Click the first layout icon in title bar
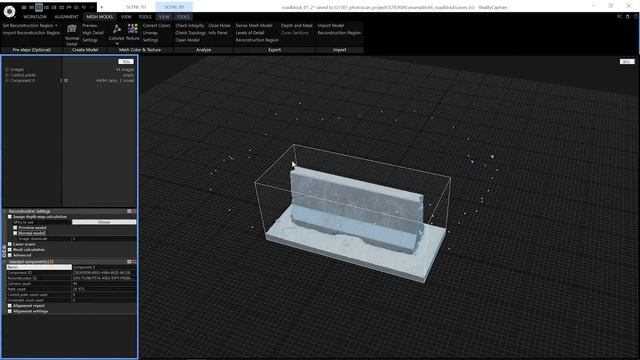This screenshot has height=360, width=640. [24, 7]
